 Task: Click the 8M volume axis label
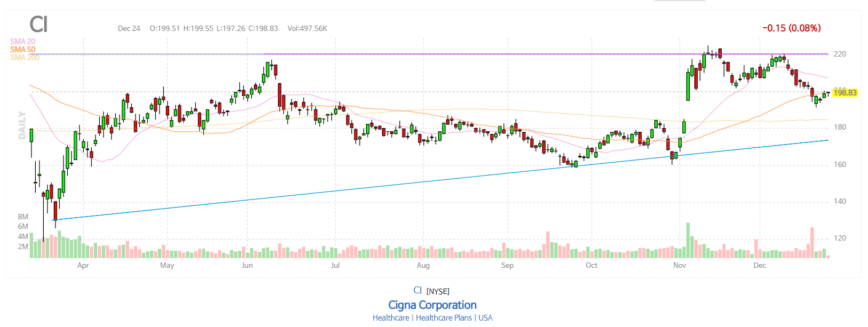coord(23,217)
